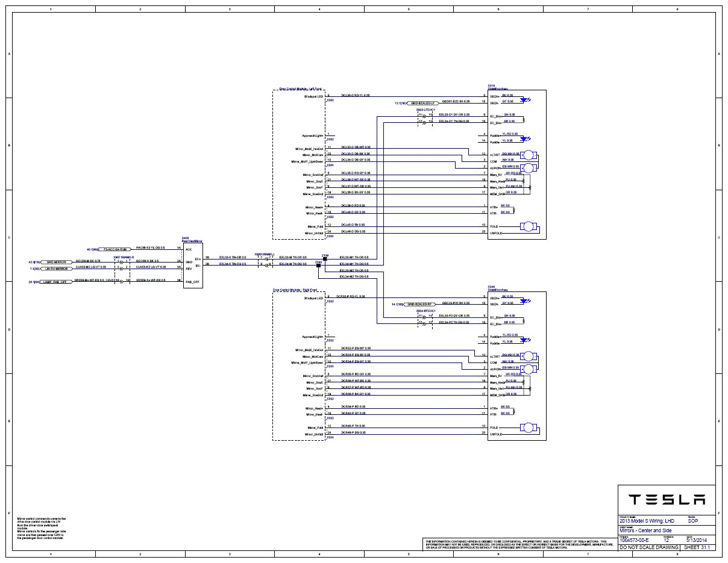Select the X408 RearViewMirror component box
Viewport: 728px width, 563px height.
(x=193, y=265)
